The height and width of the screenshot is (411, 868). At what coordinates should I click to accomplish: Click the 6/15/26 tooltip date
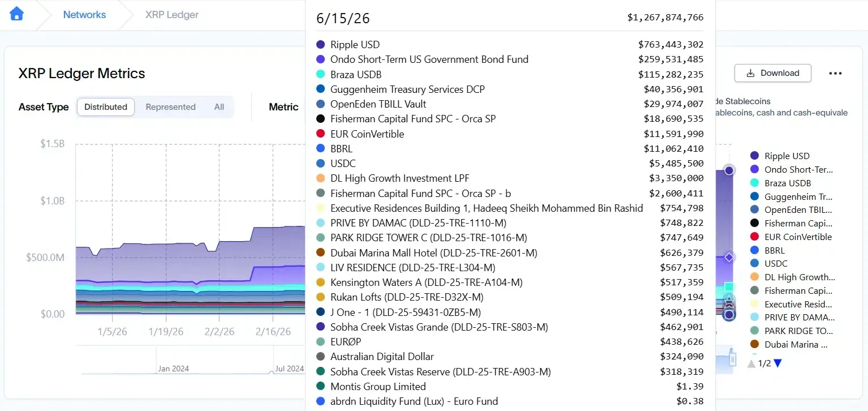343,18
